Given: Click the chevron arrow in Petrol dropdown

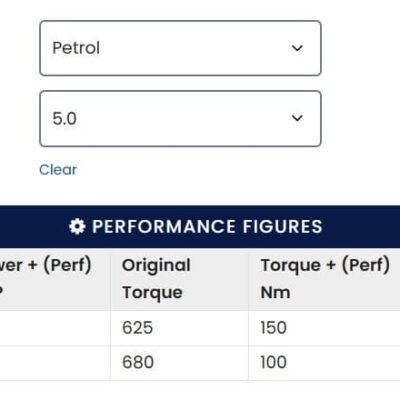Looking at the screenshot, I should click(297, 48).
